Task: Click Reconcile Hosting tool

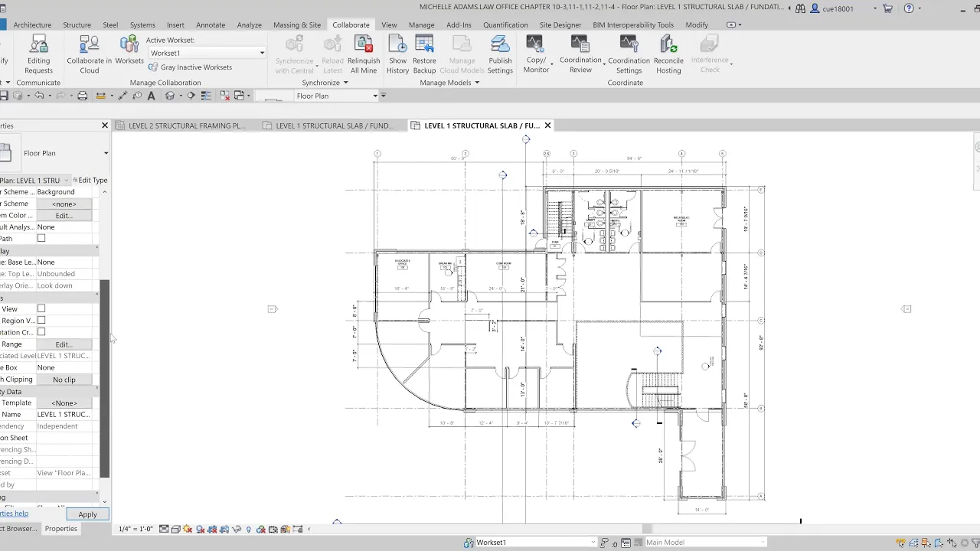Action: [x=668, y=54]
